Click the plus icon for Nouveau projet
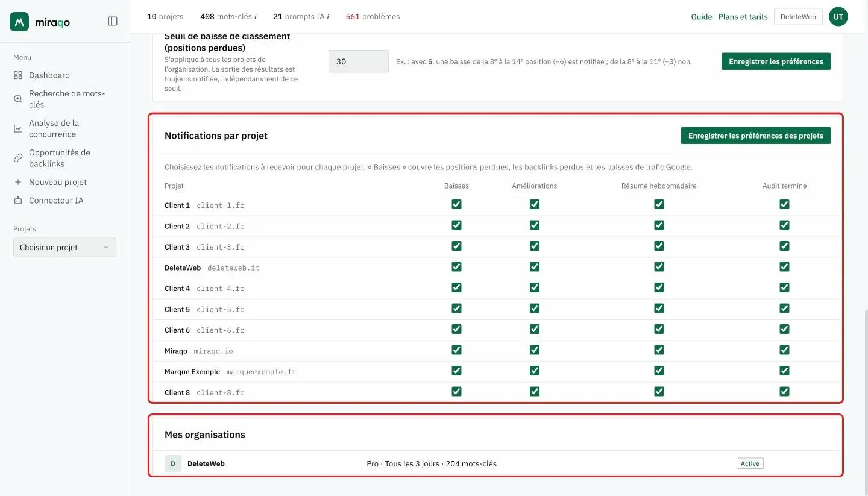This screenshot has height=496, width=868. click(x=18, y=182)
